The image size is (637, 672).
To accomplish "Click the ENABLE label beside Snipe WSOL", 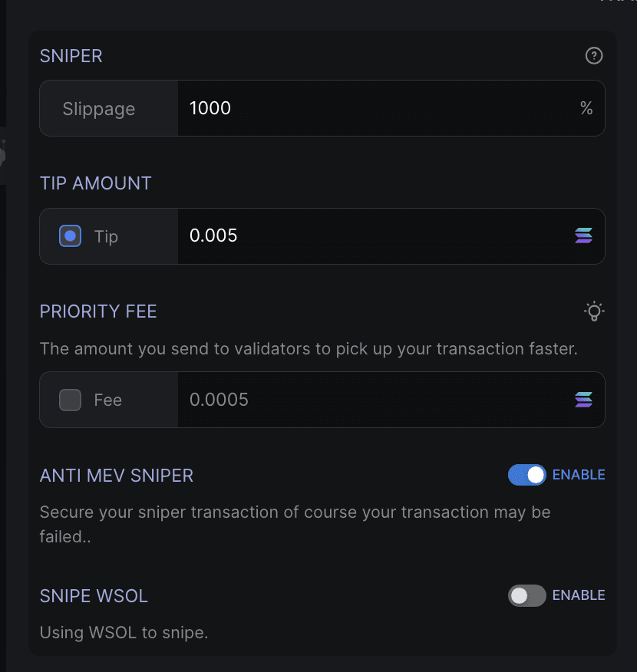I will pos(579,595).
